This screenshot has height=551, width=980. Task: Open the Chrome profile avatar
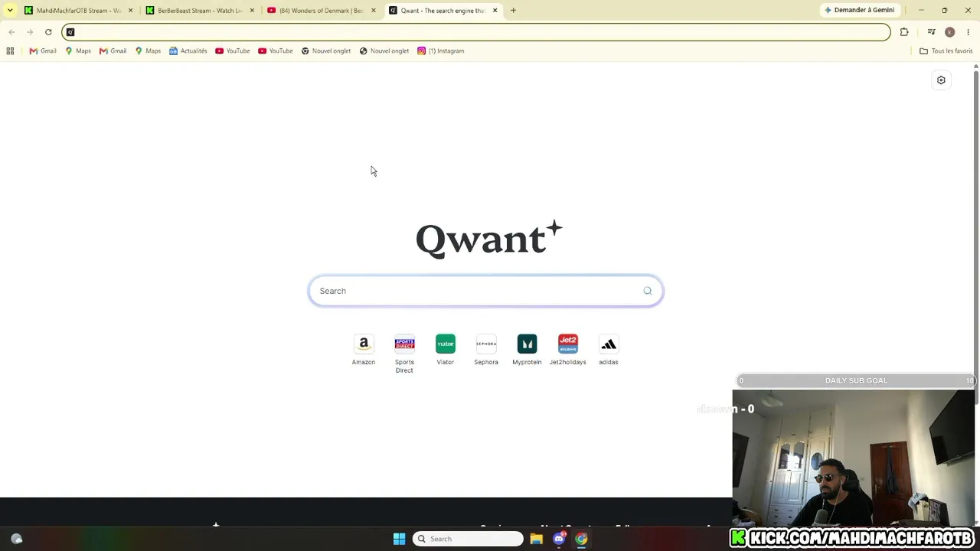coord(949,32)
